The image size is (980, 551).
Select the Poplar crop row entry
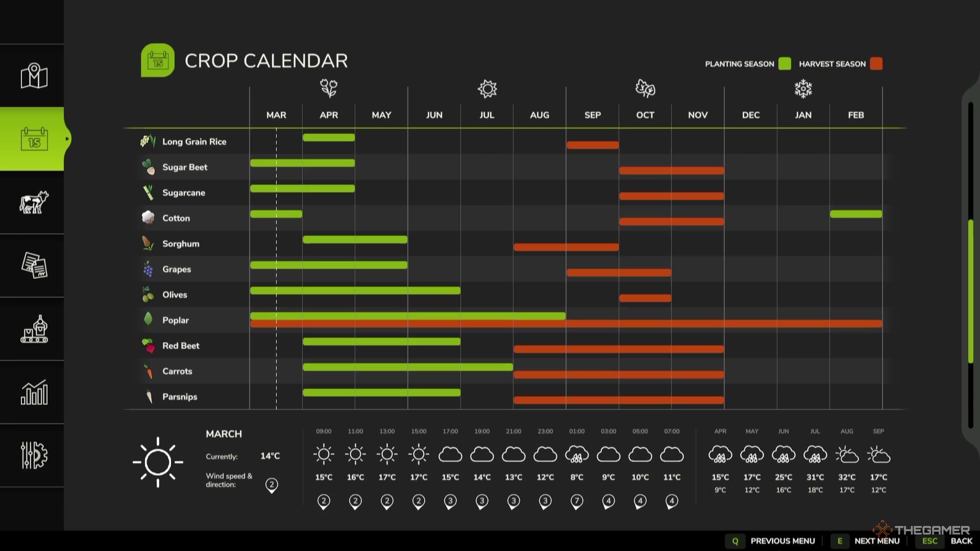(x=176, y=320)
